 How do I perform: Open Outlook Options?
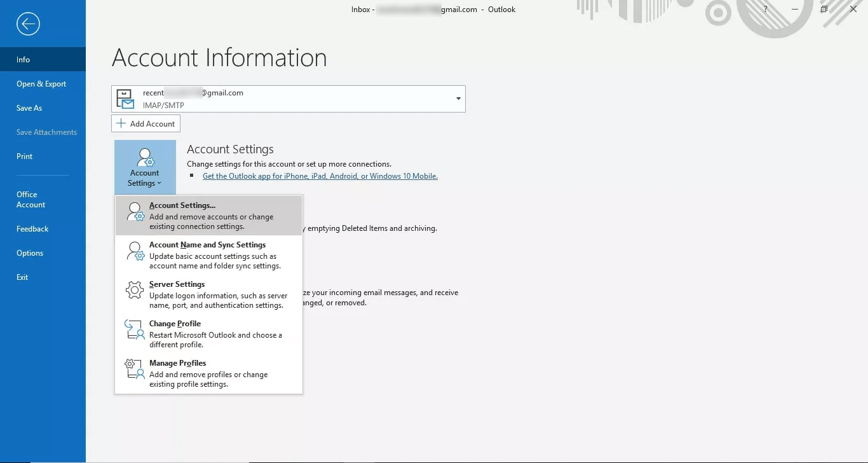point(43,252)
